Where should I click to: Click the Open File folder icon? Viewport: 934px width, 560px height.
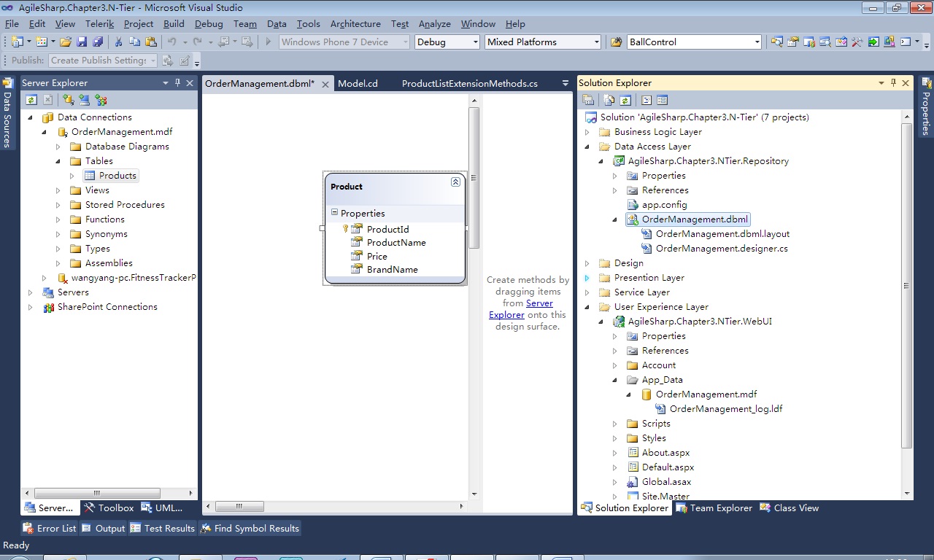66,42
